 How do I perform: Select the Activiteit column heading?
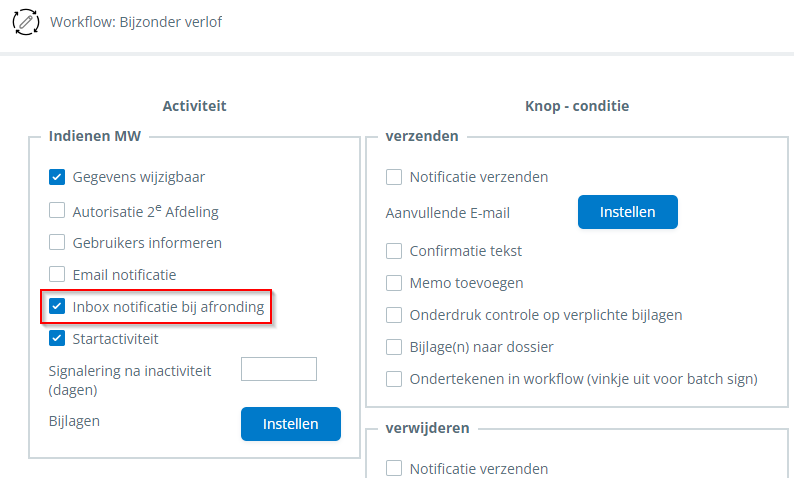click(194, 106)
